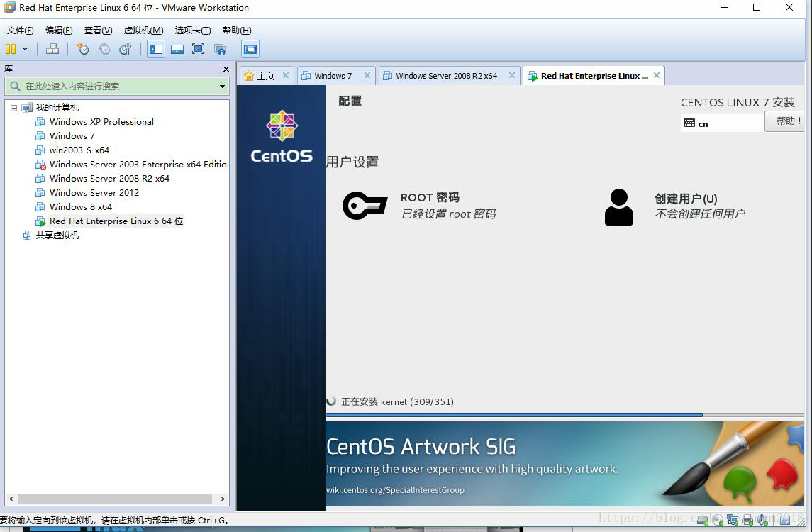This screenshot has height=532, width=812.
Task: Switch to the Windows 7 tab
Action: coord(333,76)
